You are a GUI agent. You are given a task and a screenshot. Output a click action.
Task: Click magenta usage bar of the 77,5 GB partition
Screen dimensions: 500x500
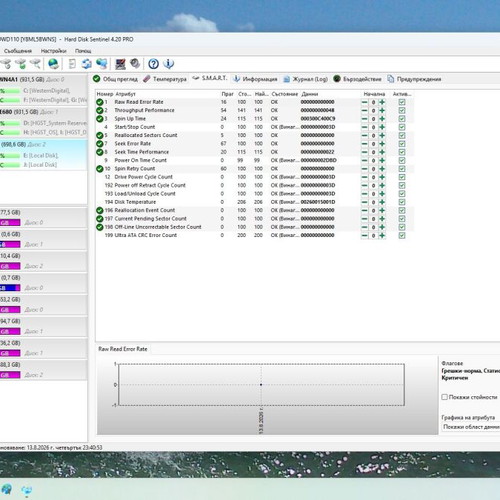click(10, 223)
